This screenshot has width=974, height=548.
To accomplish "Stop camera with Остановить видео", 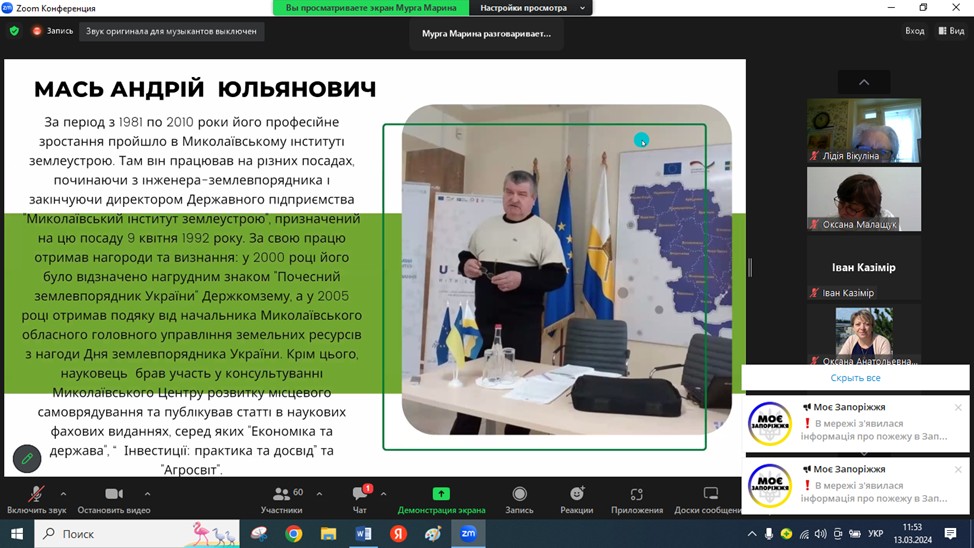I will click(114, 501).
